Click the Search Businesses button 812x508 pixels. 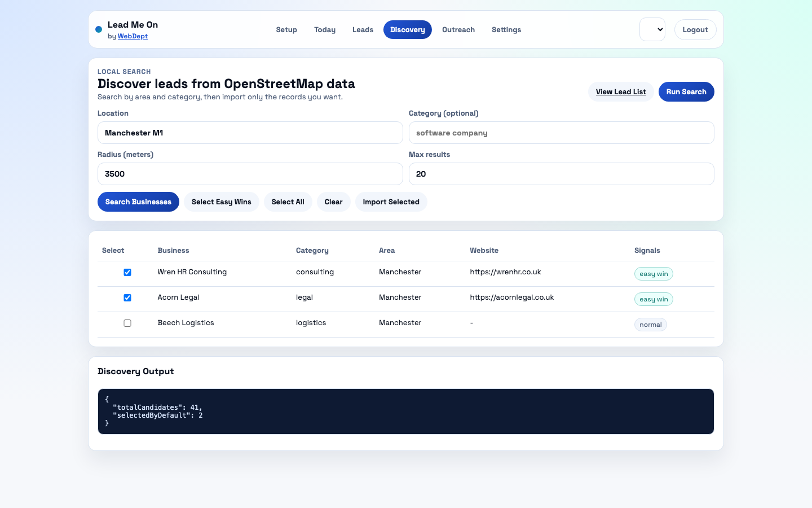[x=138, y=202]
